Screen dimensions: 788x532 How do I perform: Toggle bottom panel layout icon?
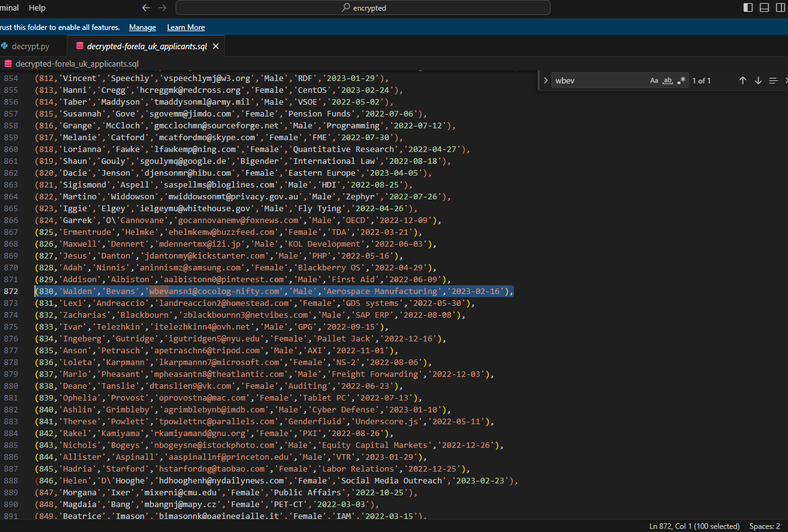764,7
